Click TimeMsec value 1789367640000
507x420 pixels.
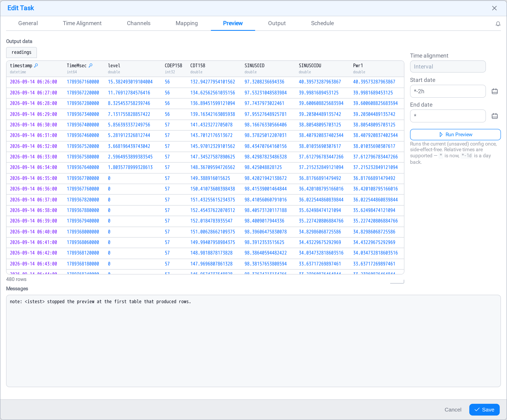(x=83, y=167)
